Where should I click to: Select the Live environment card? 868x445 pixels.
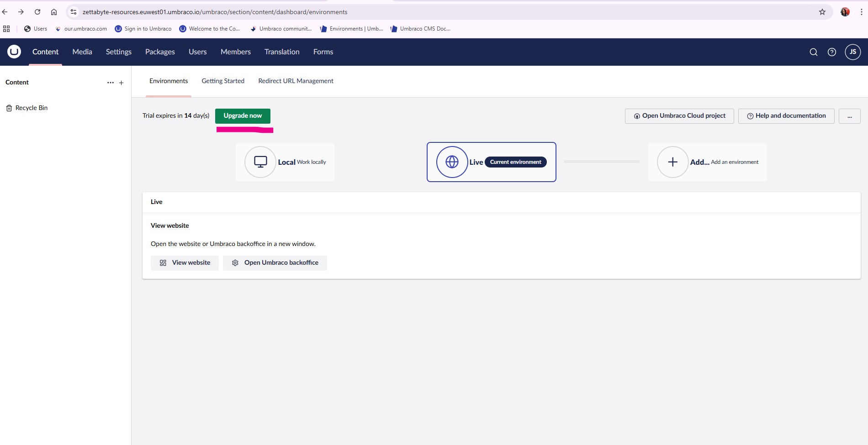[x=492, y=162]
